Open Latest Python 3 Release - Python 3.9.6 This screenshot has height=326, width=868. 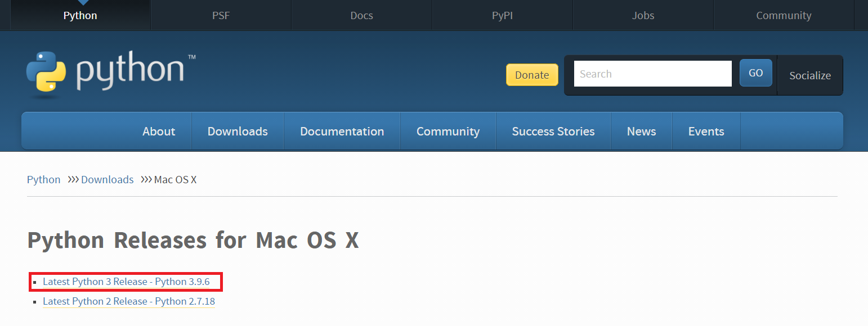(126, 282)
